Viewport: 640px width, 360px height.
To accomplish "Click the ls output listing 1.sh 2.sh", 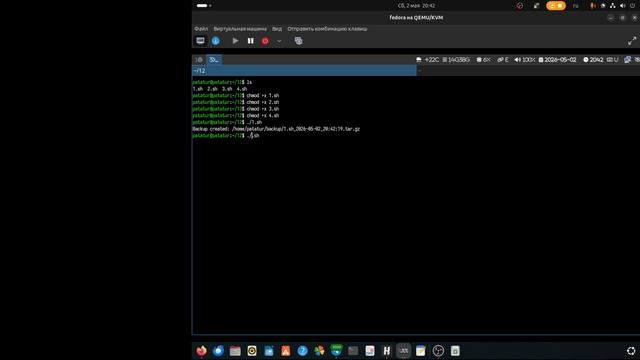I will tap(220, 89).
